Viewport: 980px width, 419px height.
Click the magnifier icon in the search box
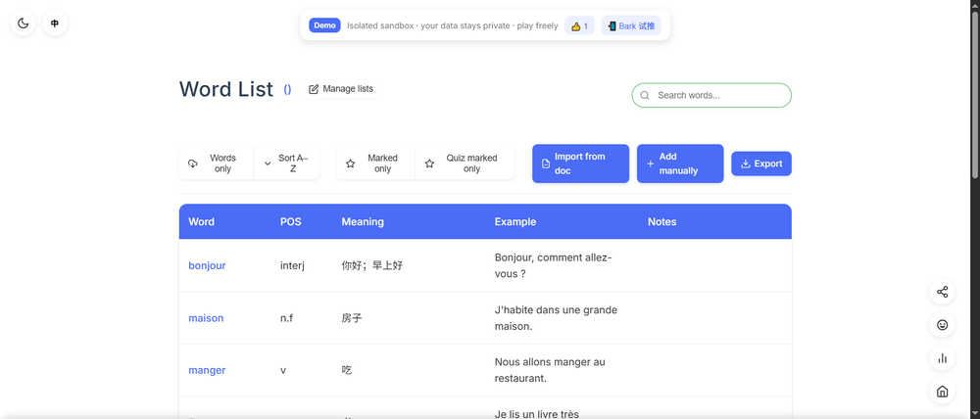[645, 96]
